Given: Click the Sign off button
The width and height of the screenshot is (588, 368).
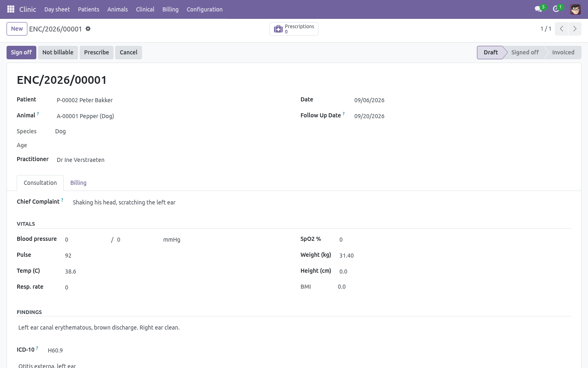Looking at the screenshot, I should (21, 52).
